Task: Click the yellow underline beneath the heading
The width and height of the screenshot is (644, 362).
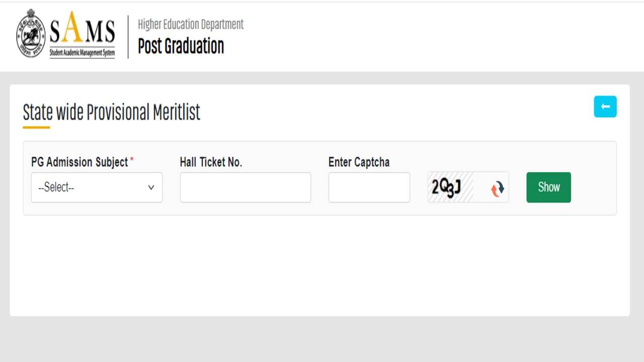Action: 36,128
